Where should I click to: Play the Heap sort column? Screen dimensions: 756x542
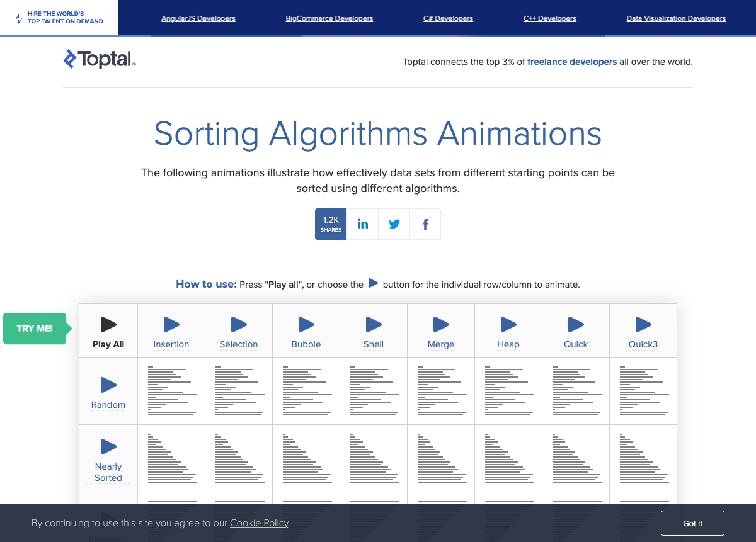click(508, 325)
